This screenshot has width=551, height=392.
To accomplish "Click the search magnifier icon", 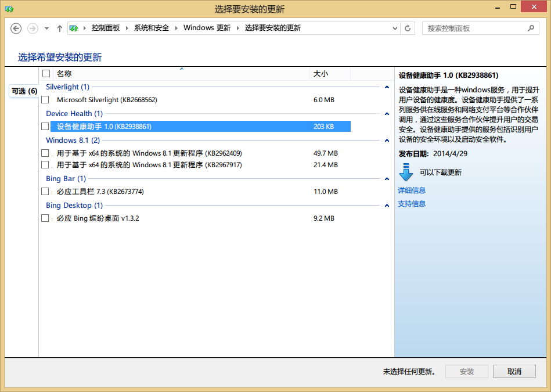I will tap(531, 28).
